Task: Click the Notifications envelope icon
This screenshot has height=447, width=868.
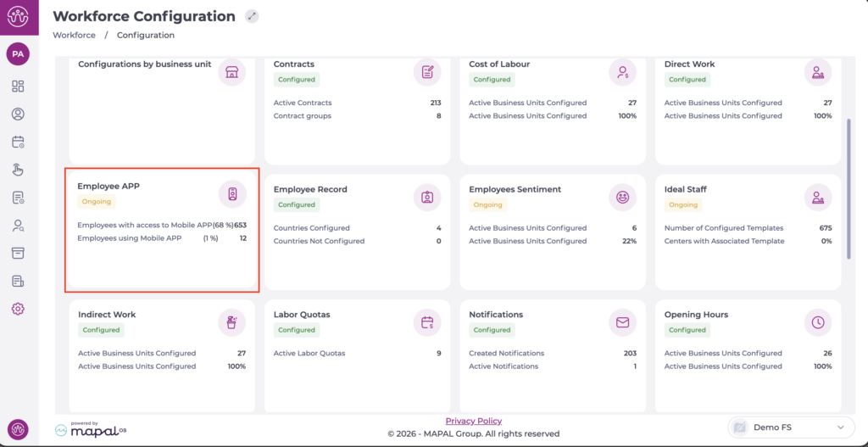Action: pos(622,322)
